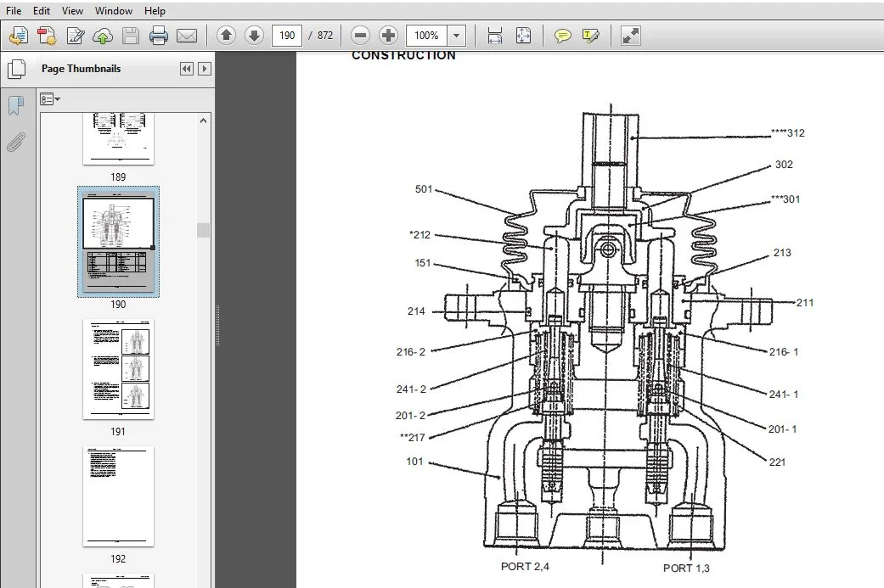Screen dimensions: 884x588
Task: Collapse the thumbnails panel double-arrow
Action: (187, 69)
